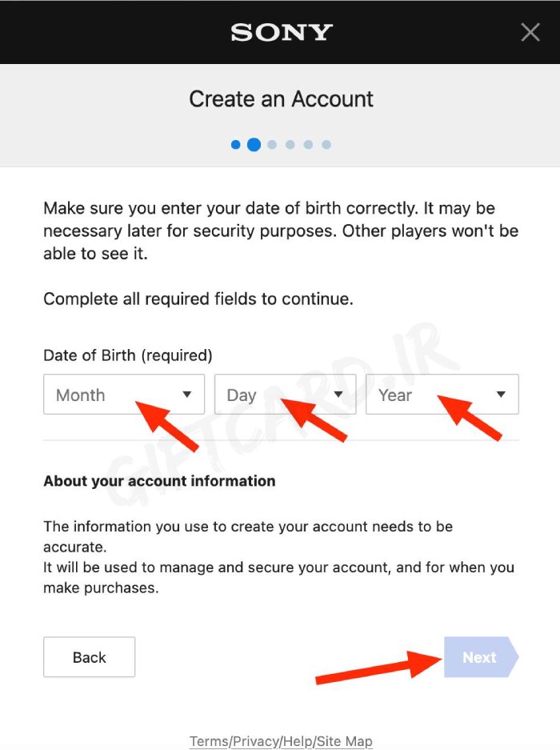Select the last progress step dot
The height and width of the screenshot is (750, 560).
[326, 144]
